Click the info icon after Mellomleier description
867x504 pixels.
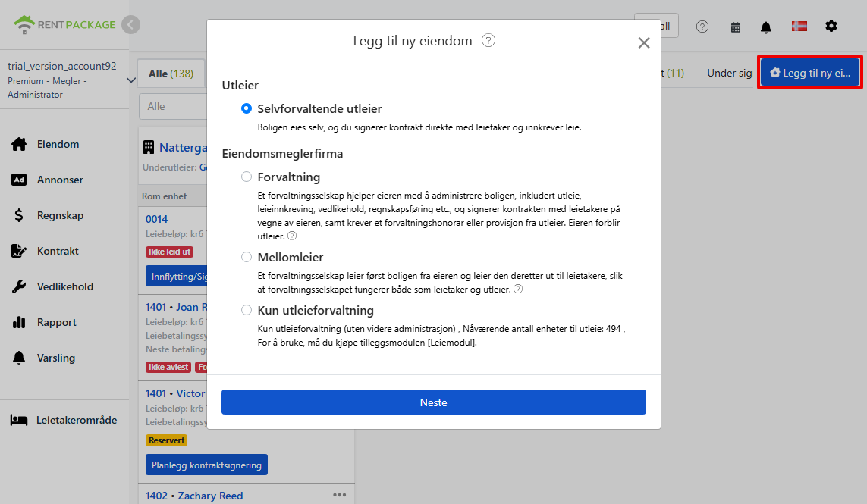pyautogui.click(x=518, y=289)
